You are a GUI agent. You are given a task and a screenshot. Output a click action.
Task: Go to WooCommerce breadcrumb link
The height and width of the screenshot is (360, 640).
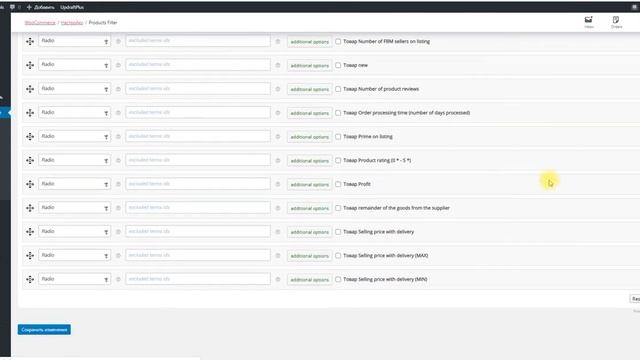(40, 22)
